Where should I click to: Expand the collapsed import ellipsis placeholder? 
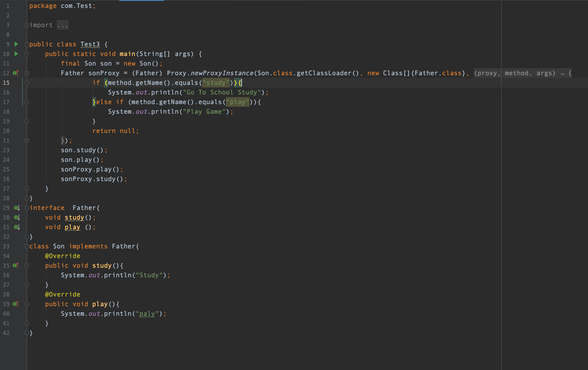point(62,25)
